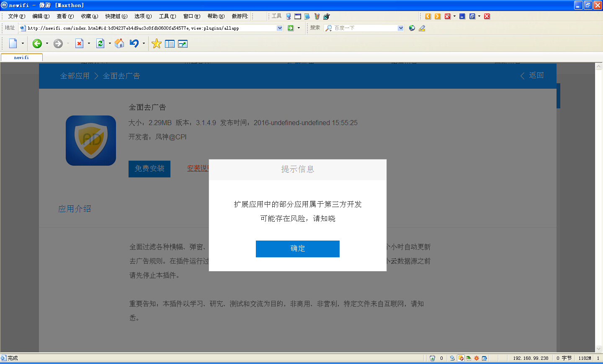
Task: Open a new blank page with the page icon
Action: click(13, 44)
